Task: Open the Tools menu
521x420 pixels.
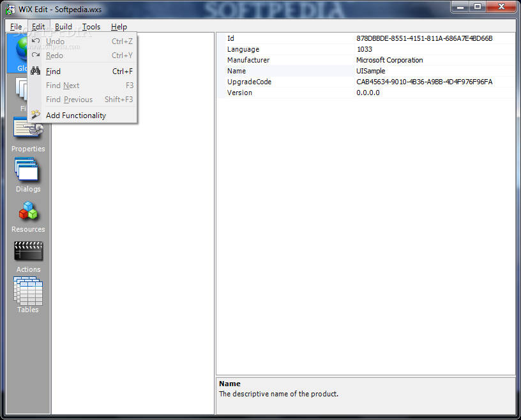Action: click(x=91, y=27)
